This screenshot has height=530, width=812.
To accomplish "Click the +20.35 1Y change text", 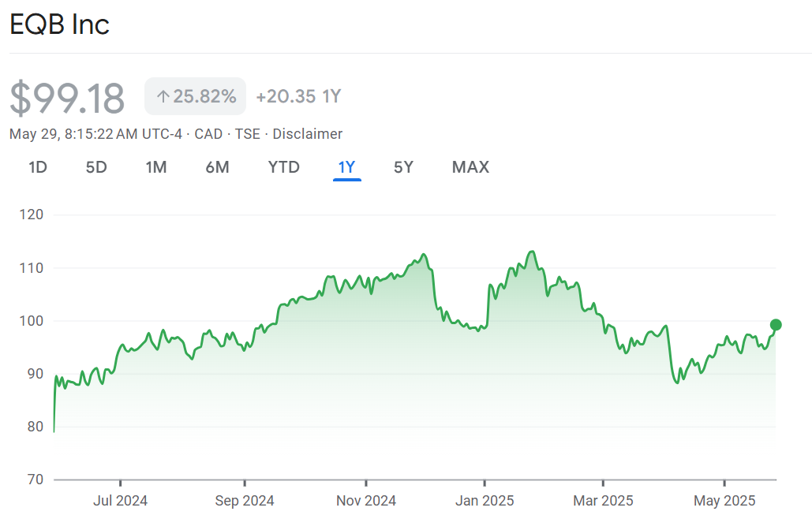I will tap(298, 97).
